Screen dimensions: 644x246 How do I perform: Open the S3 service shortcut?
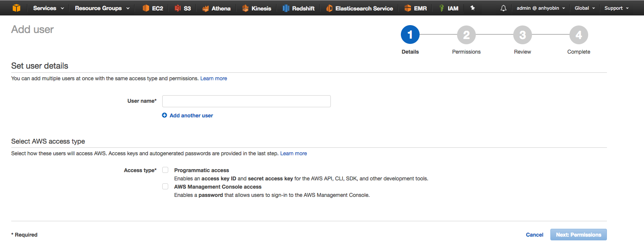tap(183, 8)
